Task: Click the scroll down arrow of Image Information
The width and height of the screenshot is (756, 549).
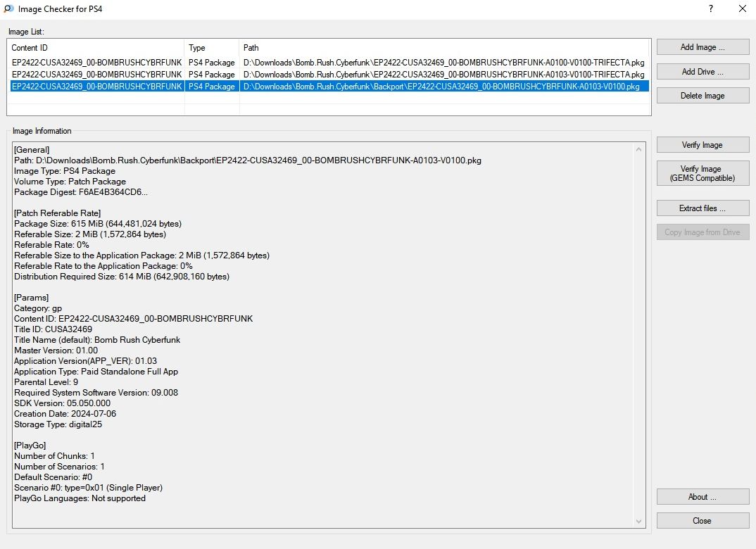Action: click(x=639, y=522)
